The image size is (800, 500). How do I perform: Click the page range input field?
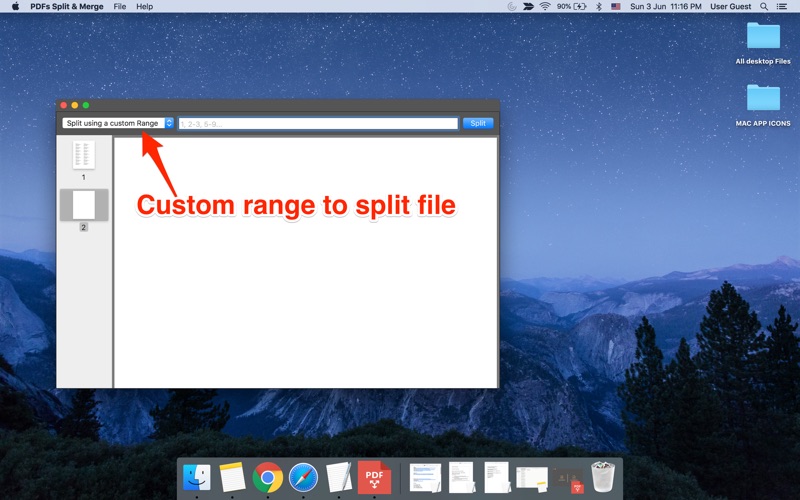(x=318, y=123)
